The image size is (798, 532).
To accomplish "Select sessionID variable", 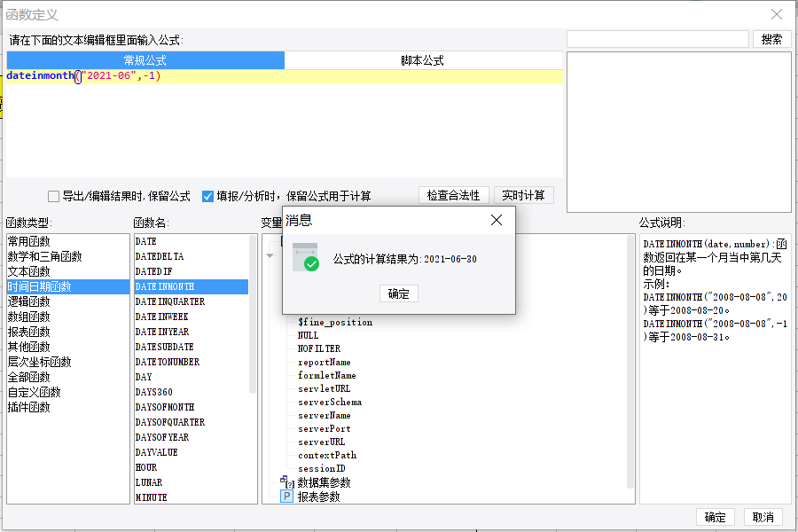I will (322, 468).
